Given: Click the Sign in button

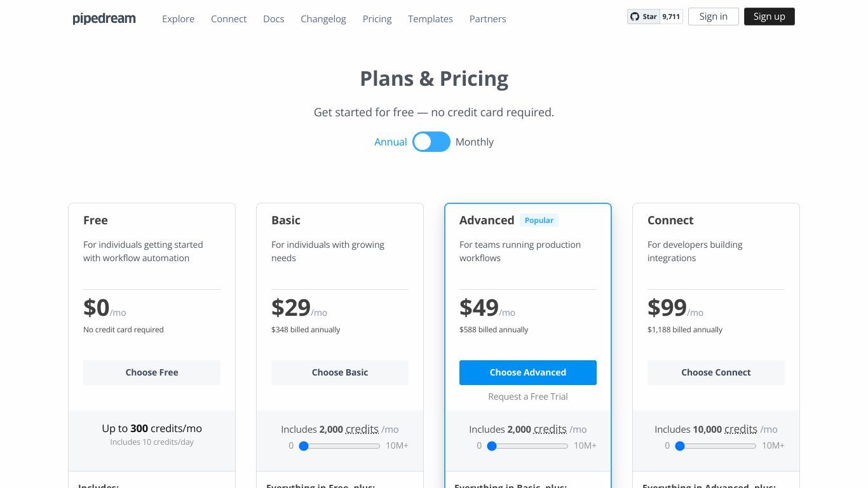Looking at the screenshot, I should coord(713,17).
